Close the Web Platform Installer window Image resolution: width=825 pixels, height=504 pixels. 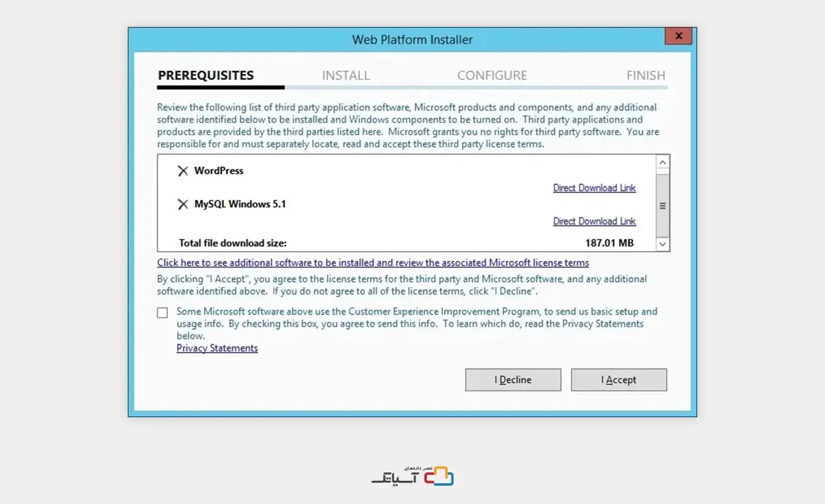tap(678, 36)
